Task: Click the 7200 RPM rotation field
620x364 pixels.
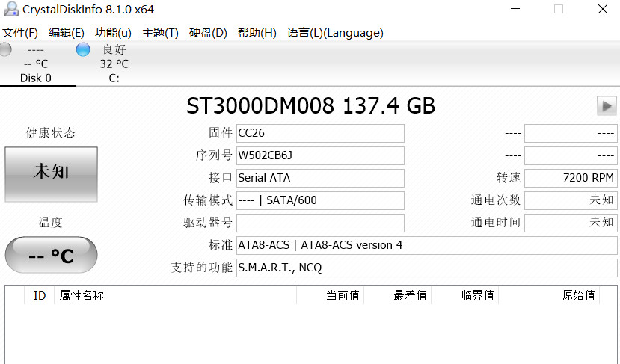Action: click(x=571, y=178)
